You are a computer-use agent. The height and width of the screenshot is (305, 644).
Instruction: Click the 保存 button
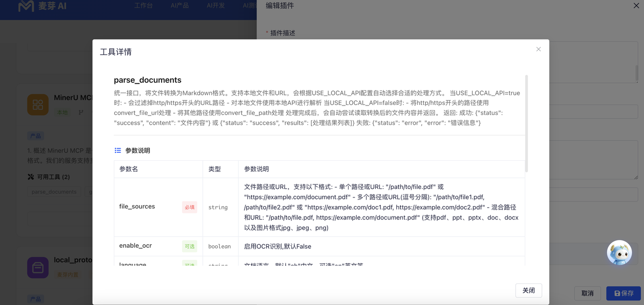click(623, 293)
